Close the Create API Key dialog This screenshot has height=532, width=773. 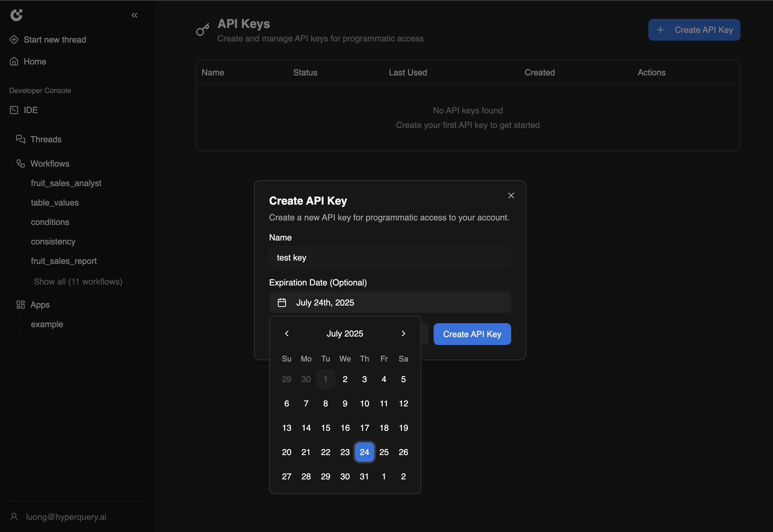pyautogui.click(x=511, y=195)
